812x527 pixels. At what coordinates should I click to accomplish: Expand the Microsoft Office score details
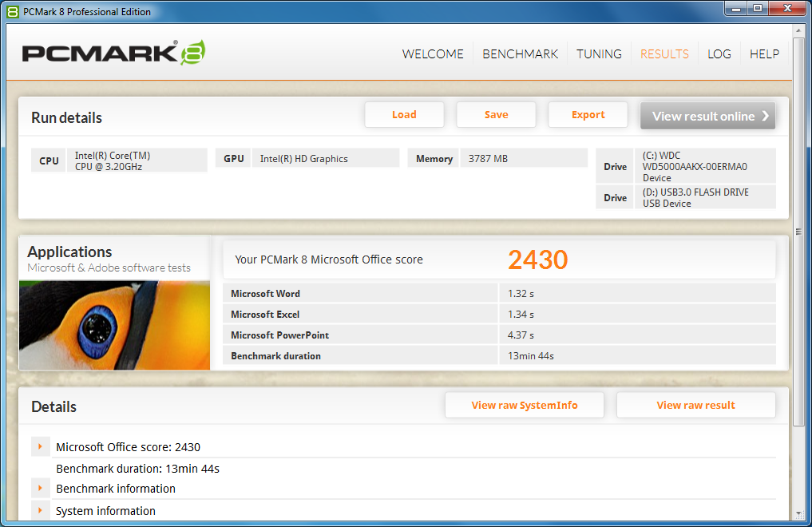[x=41, y=446]
